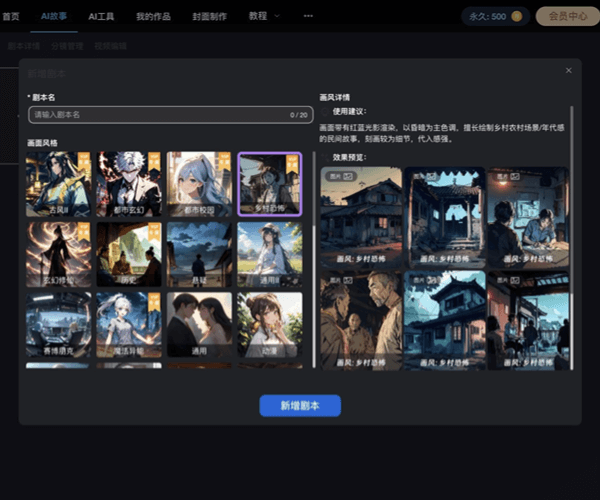Switch to the AI工具 tab
The width and height of the screenshot is (600, 500).
coord(101,16)
